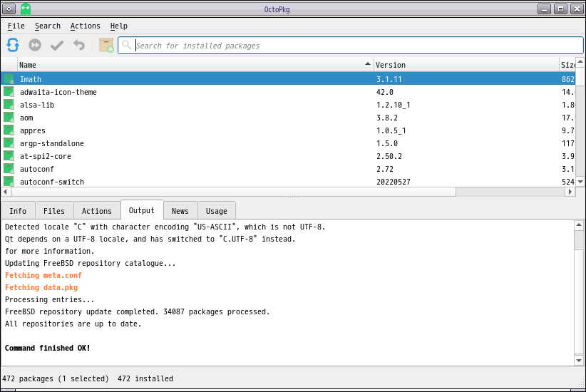
Task: Select the autoconf package row
Action: tap(288, 168)
